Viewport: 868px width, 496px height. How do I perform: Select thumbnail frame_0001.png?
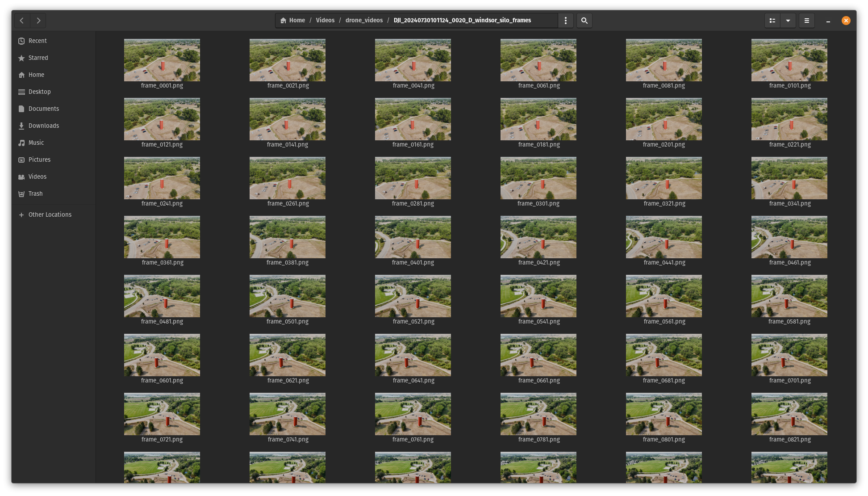coord(162,60)
